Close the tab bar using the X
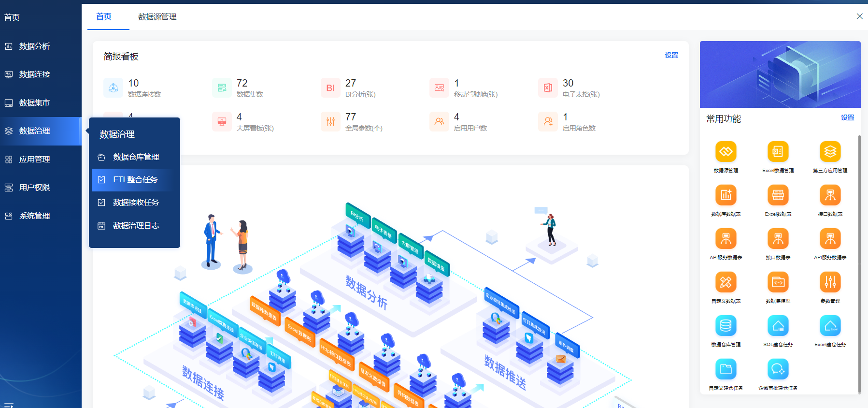 point(860,16)
